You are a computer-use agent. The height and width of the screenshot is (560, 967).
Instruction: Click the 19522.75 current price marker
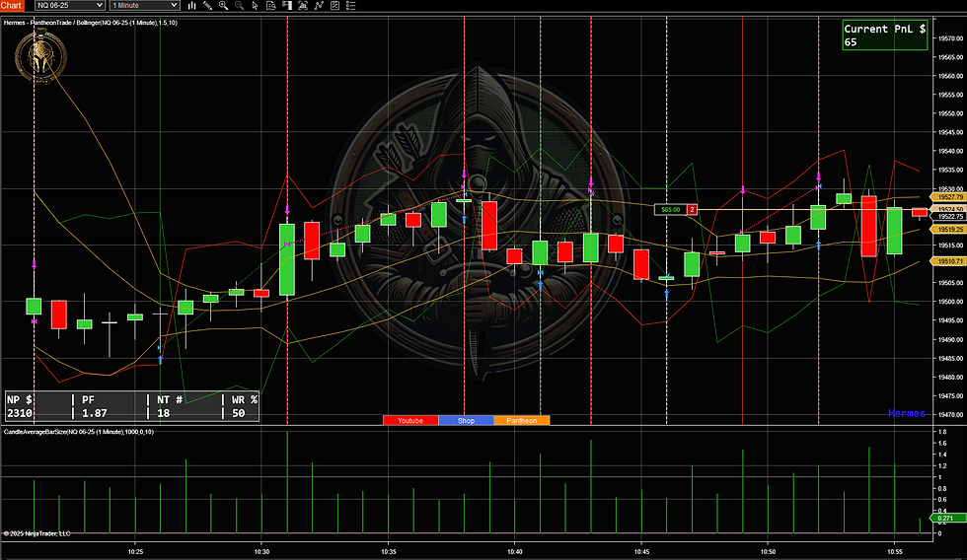point(949,216)
